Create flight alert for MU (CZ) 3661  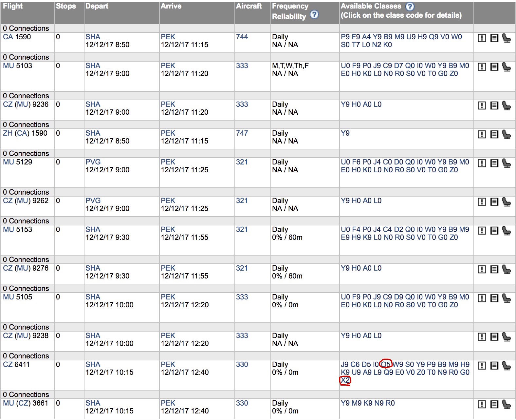coord(482,404)
